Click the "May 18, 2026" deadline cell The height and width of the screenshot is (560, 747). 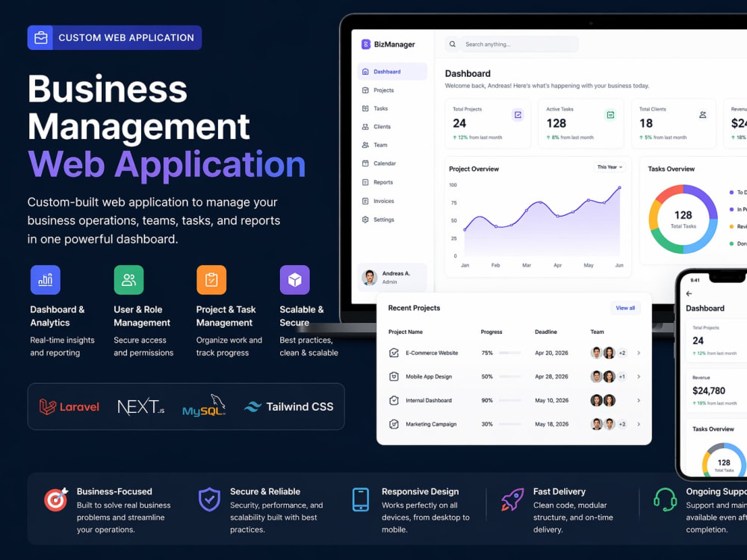[x=552, y=424]
